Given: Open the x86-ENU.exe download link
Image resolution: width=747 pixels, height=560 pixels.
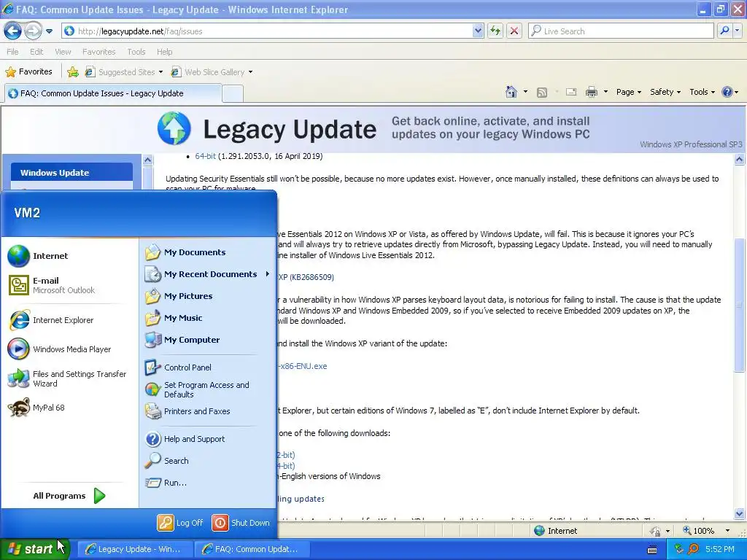Looking at the screenshot, I should pyautogui.click(x=303, y=366).
